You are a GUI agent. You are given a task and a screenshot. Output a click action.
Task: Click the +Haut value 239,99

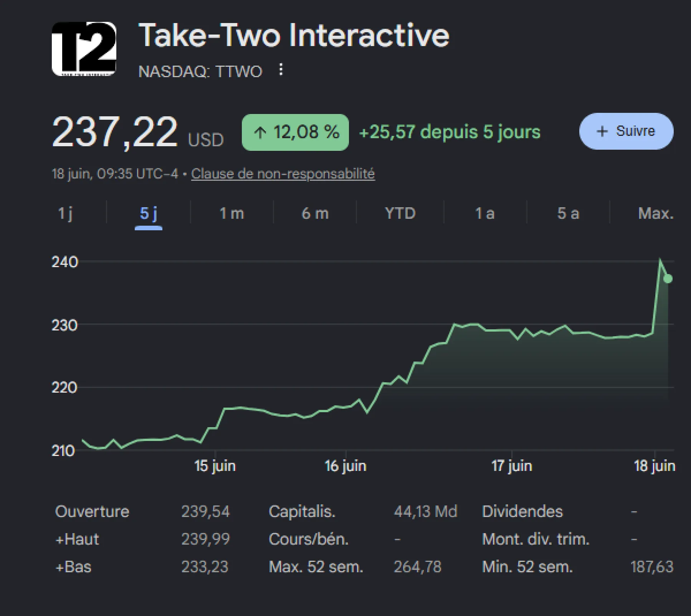(x=205, y=539)
